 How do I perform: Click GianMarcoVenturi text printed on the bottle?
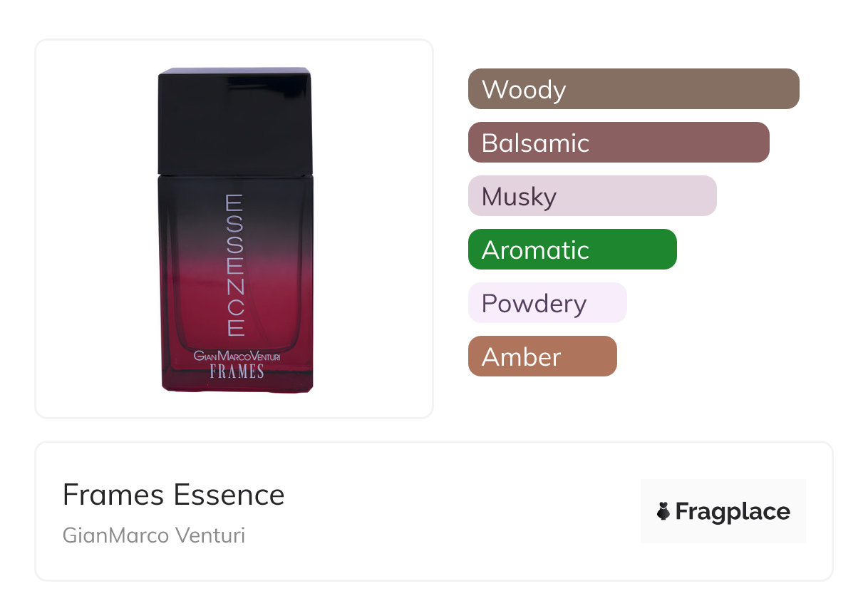(237, 355)
